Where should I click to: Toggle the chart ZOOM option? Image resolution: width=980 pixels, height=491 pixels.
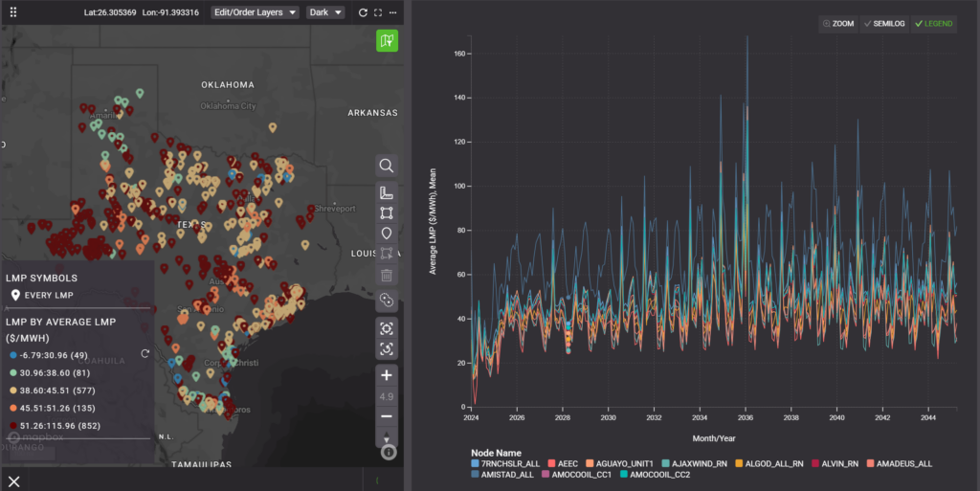pos(838,23)
